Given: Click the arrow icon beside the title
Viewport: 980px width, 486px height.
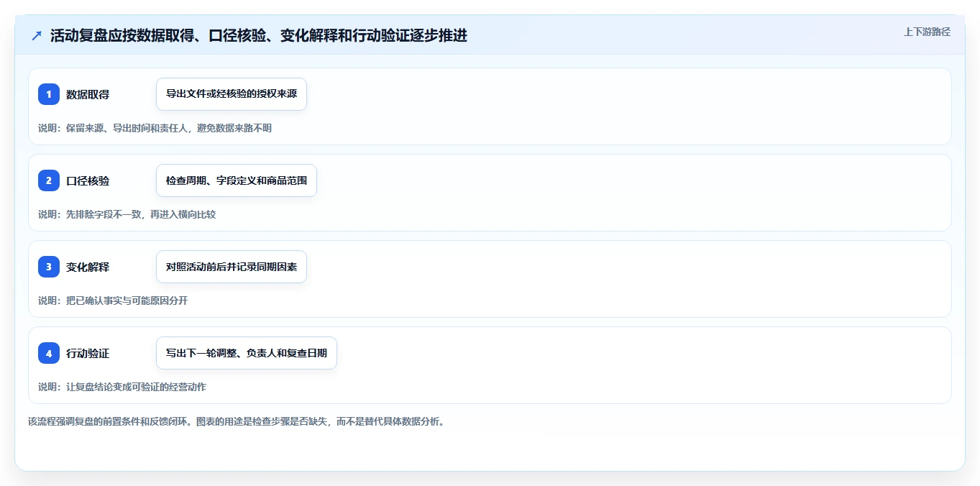Looking at the screenshot, I should click(x=37, y=35).
